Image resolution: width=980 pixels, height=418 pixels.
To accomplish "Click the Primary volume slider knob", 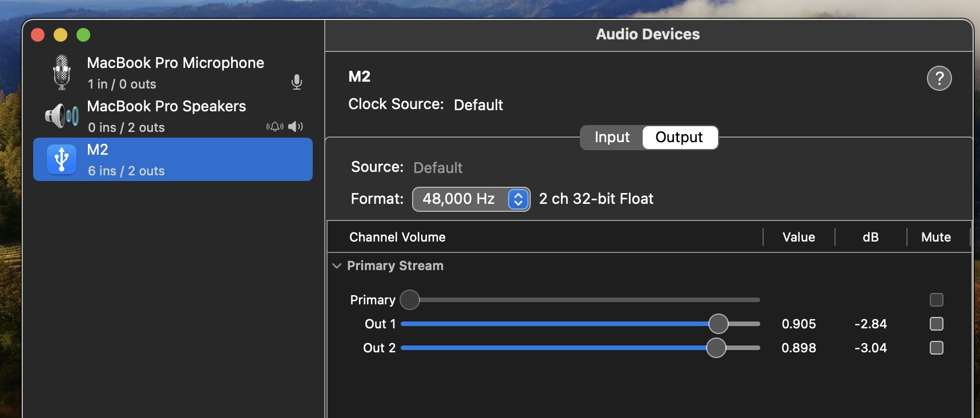I will point(410,300).
